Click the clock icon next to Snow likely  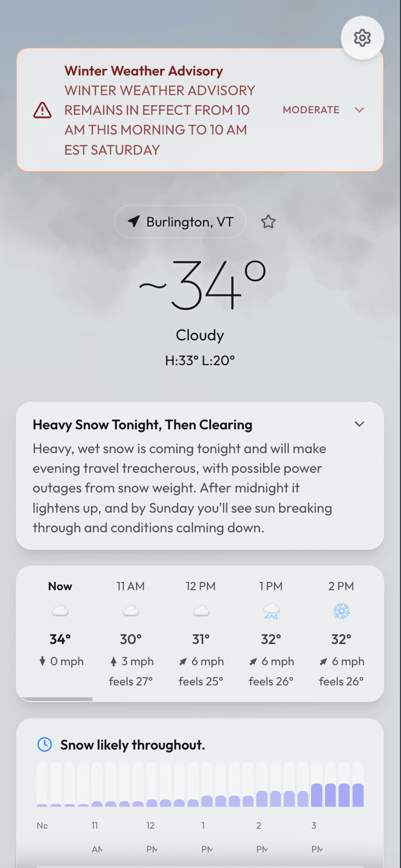pos(44,745)
